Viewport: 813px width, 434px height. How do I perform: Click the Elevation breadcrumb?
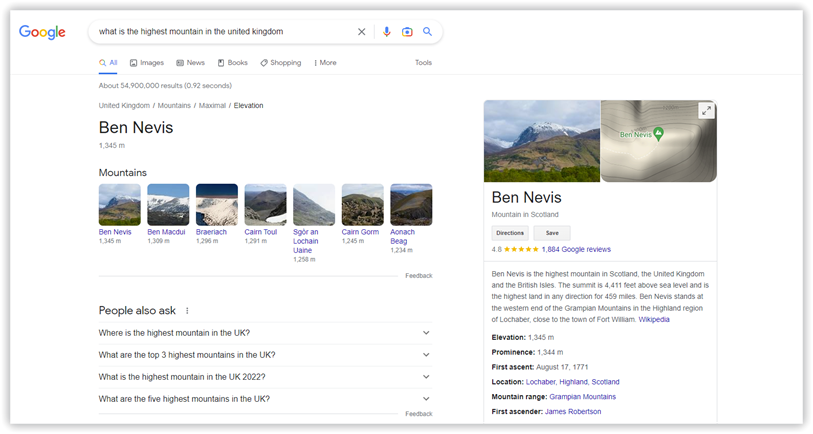[248, 105]
